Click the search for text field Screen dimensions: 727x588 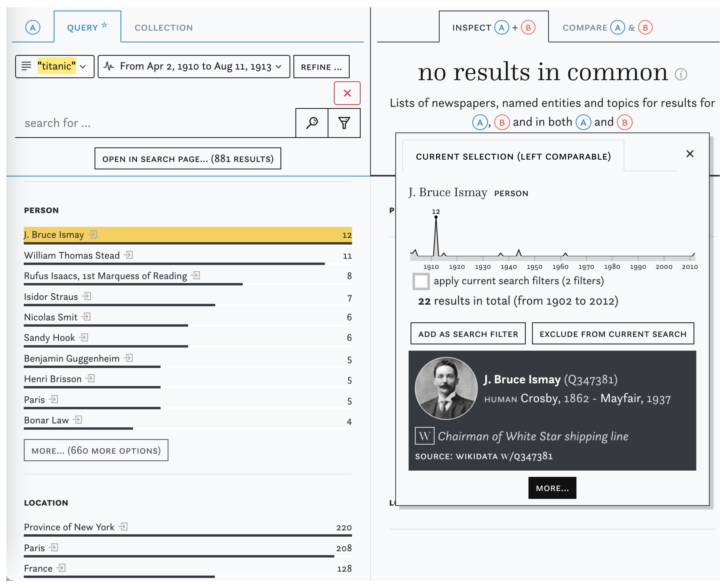[155, 123]
